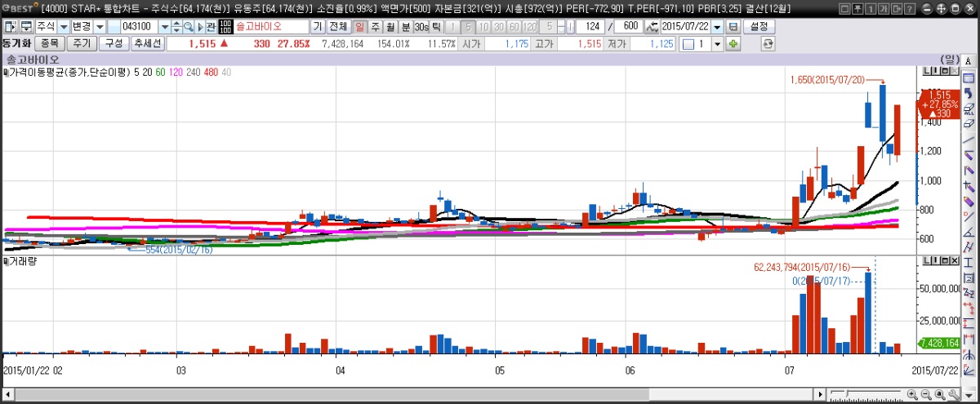Toggle the daily (일) period button
This screenshot has width=980, height=404.
coord(360,27)
